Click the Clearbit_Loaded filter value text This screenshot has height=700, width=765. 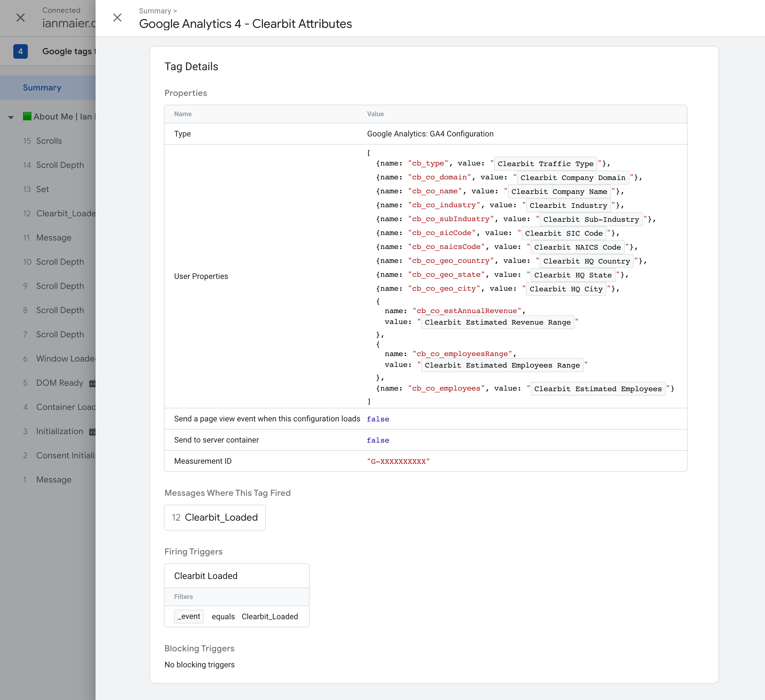click(269, 617)
